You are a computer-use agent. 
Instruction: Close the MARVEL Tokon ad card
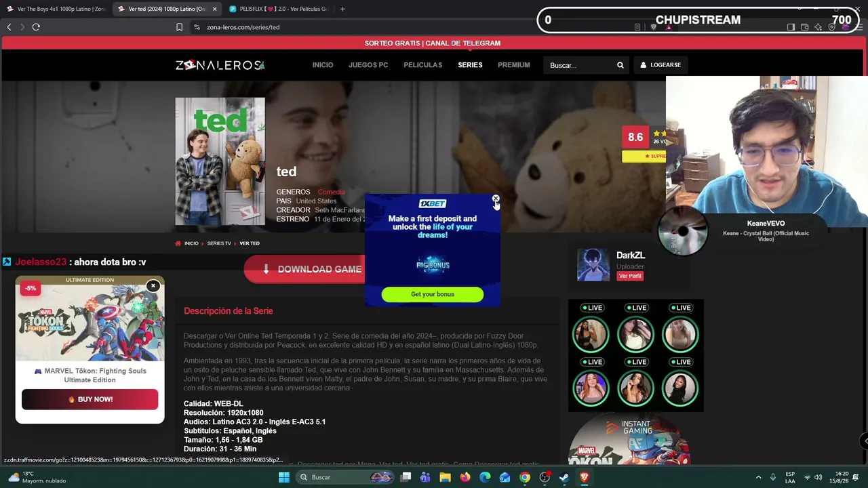[153, 286]
